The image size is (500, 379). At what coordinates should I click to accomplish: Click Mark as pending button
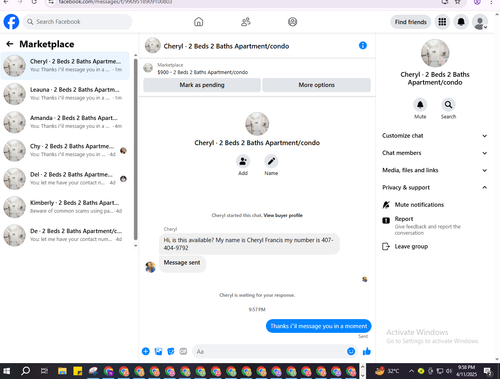(x=202, y=85)
